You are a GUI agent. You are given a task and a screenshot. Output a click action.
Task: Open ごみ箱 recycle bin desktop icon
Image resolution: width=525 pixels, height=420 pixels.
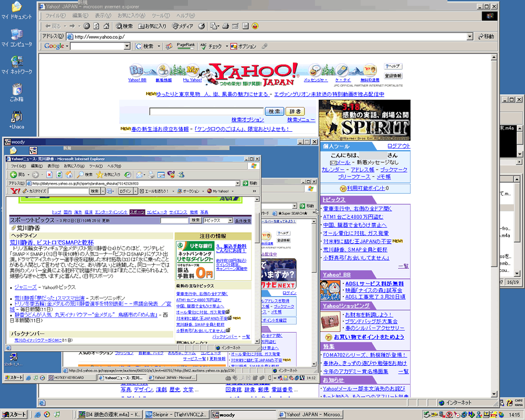point(17,93)
